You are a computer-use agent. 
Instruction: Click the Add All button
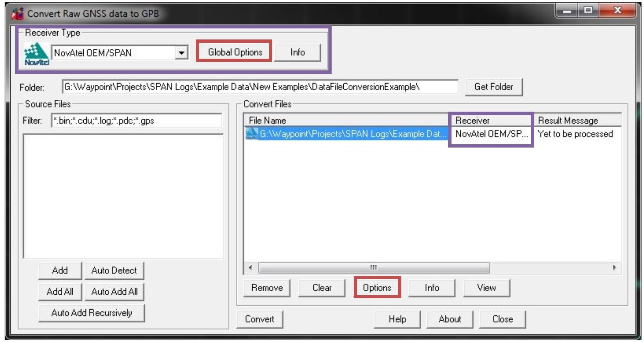coord(60,292)
